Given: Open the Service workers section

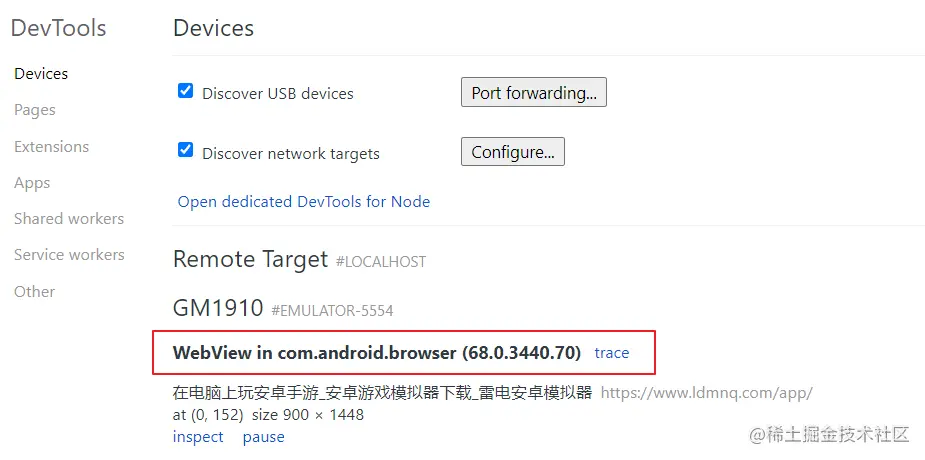Looking at the screenshot, I should pos(69,255).
